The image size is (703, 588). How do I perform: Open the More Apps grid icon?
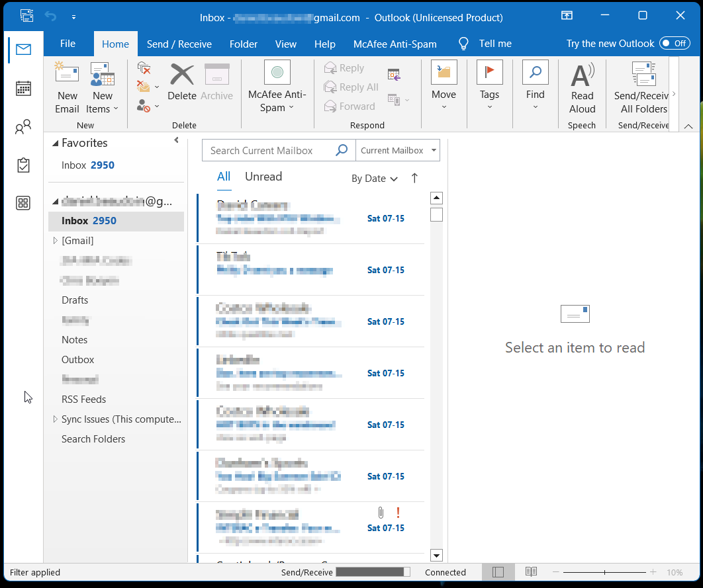coord(23,203)
